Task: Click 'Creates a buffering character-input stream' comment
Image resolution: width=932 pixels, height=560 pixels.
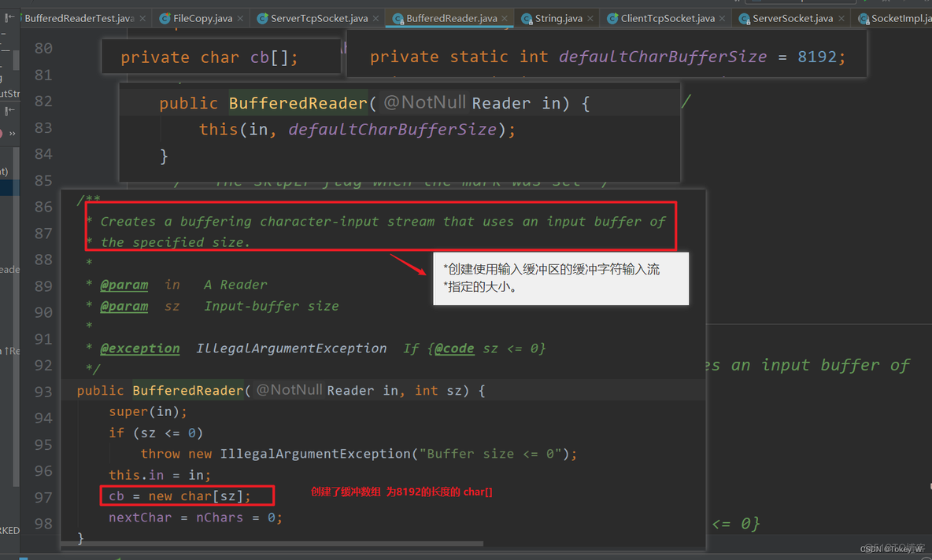Action: point(268,222)
